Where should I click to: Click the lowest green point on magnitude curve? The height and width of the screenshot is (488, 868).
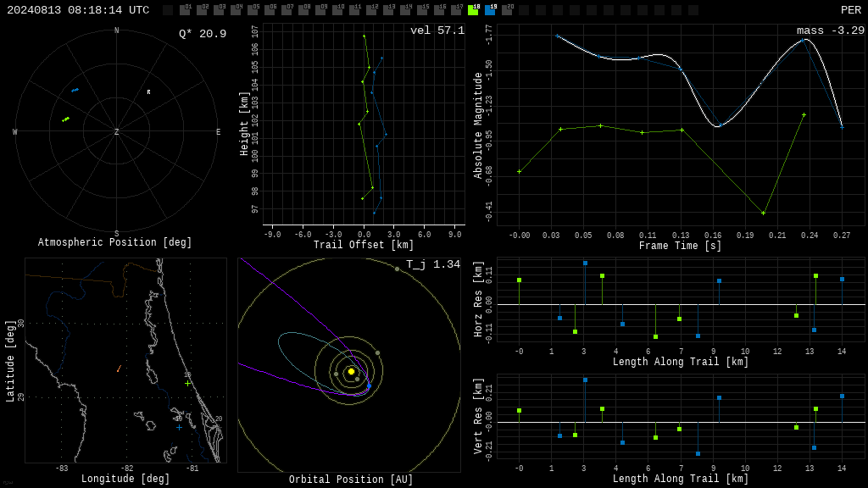pos(764,213)
